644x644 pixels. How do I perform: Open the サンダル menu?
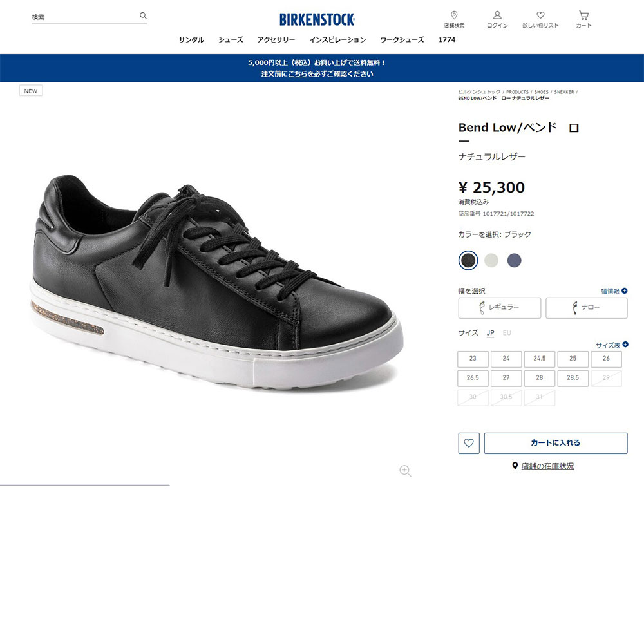191,40
